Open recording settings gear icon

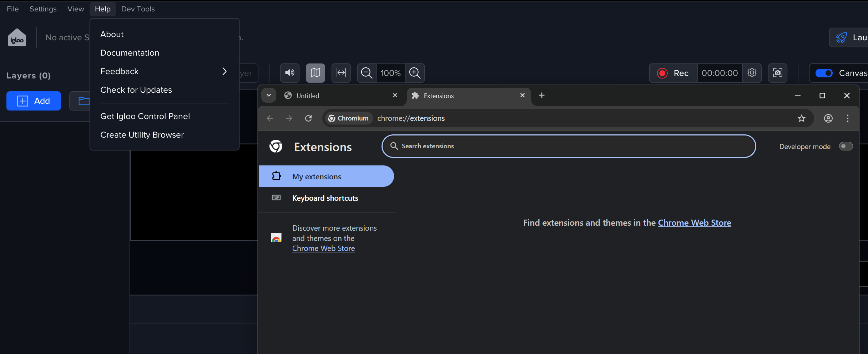[752, 73]
